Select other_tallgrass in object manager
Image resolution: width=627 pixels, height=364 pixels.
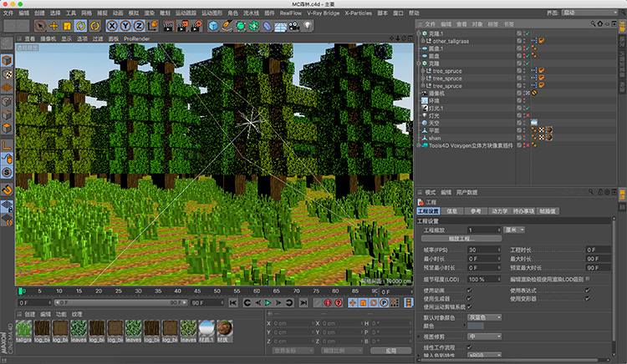pyautogui.click(x=451, y=41)
